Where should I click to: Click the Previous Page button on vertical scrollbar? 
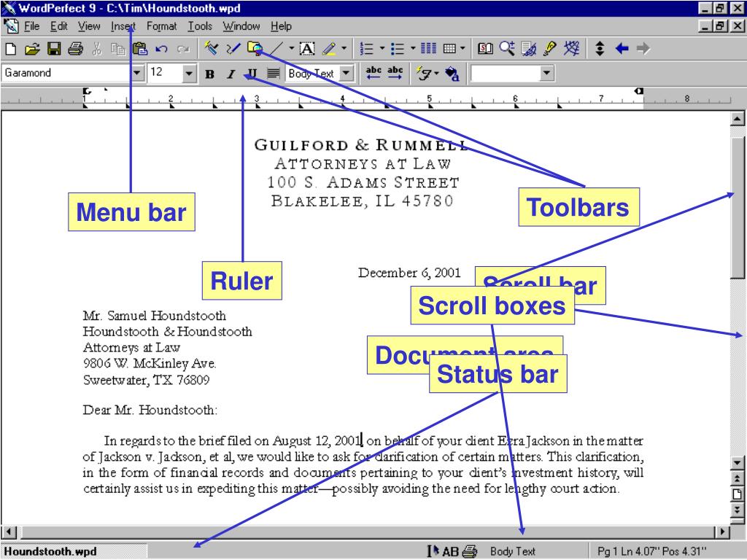(x=738, y=478)
